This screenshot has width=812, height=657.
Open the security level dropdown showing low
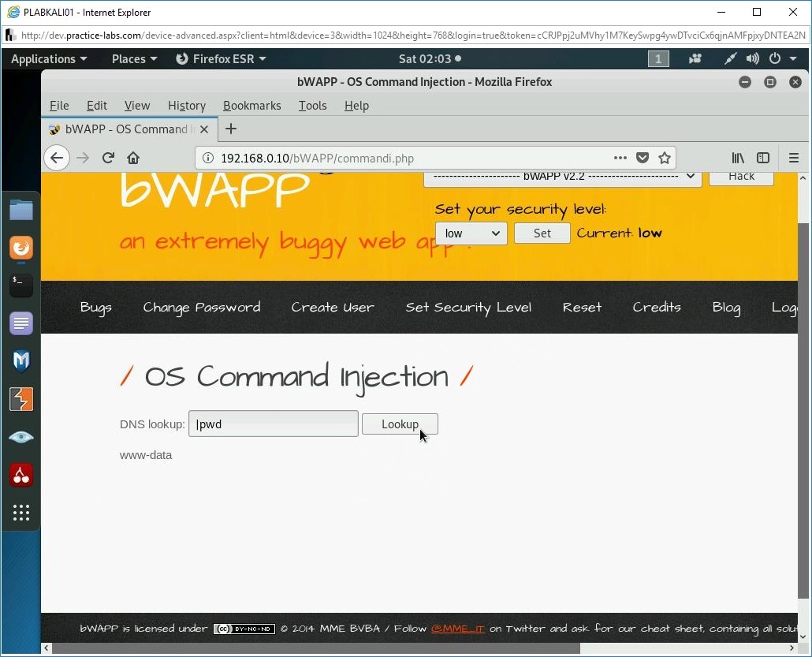[x=471, y=233]
